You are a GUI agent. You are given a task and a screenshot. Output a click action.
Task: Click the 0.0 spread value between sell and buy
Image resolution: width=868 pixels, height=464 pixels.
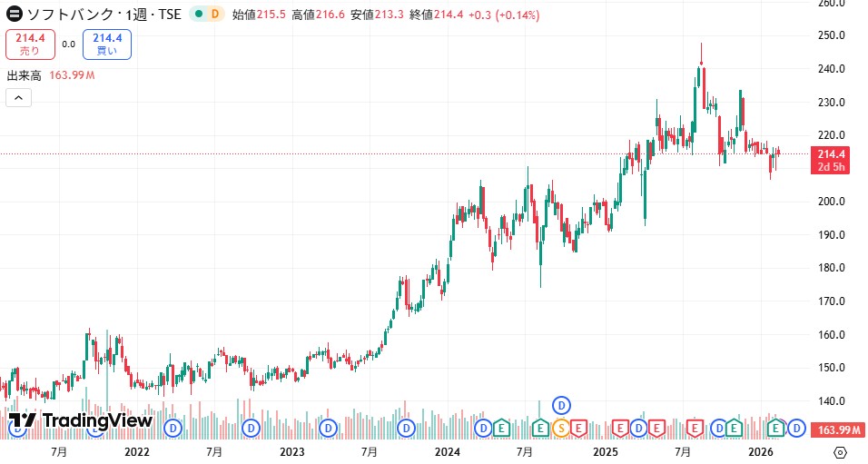click(x=69, y=44)
